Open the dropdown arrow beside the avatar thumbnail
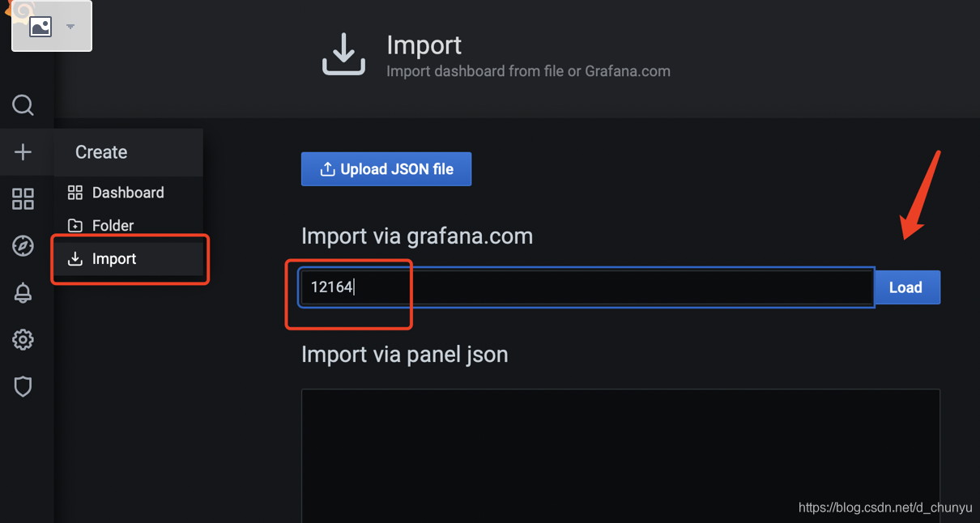The height and width of the screenshot is (523, 980). pyautogui.click(x=71, y=25)
